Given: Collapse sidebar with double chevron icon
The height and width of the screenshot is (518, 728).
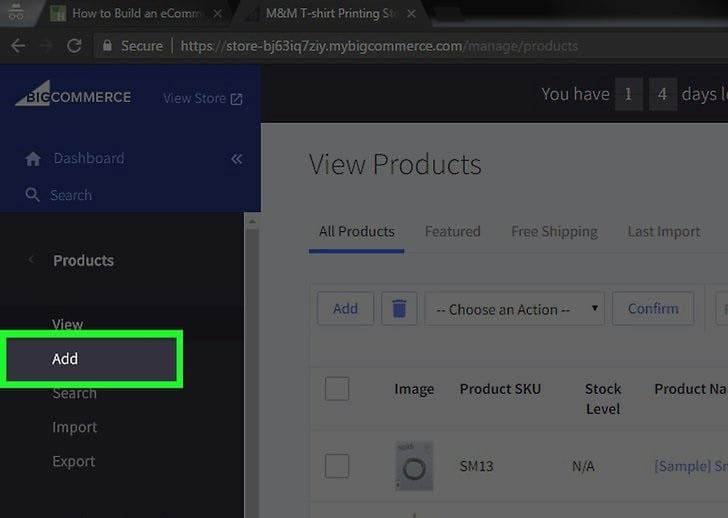Looking at the screenshot, I should click(236, 159).
